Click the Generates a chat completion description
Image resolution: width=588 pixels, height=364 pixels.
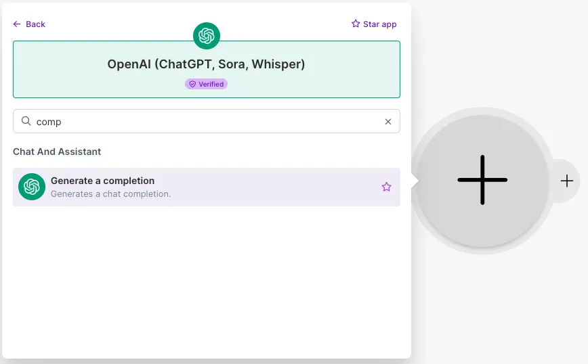point(110,194)
